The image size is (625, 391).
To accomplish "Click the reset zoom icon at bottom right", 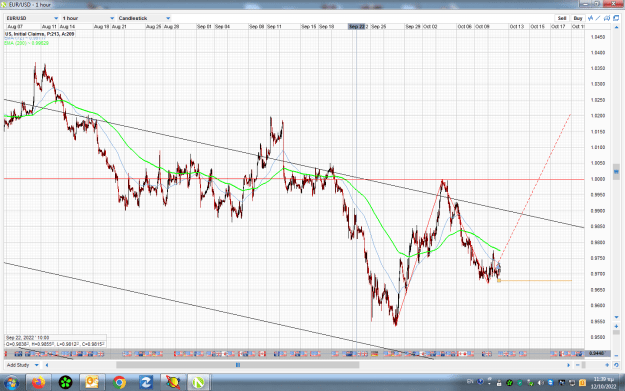I will point(616,365).
